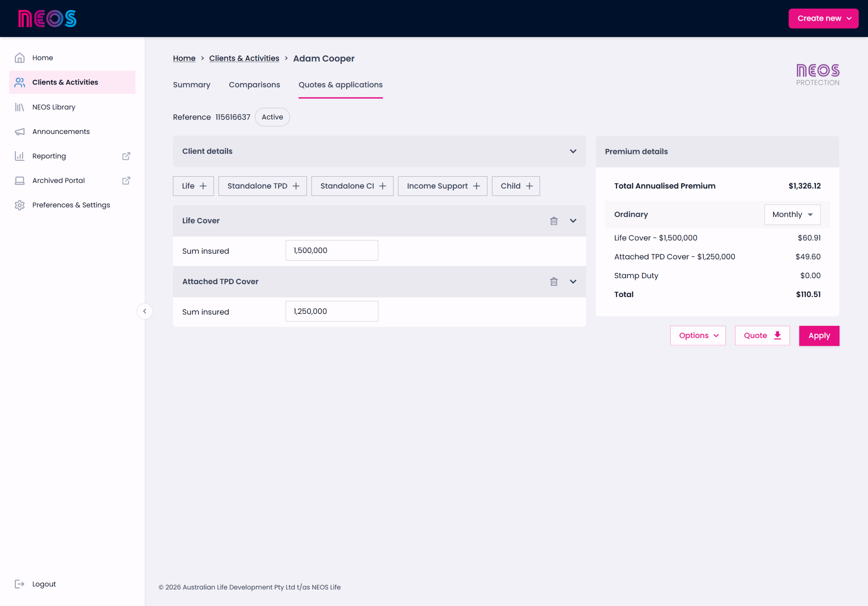Delete Attached TPD Cover with trash icon
This screenshot has width=868, height=606.
[554, 282]
